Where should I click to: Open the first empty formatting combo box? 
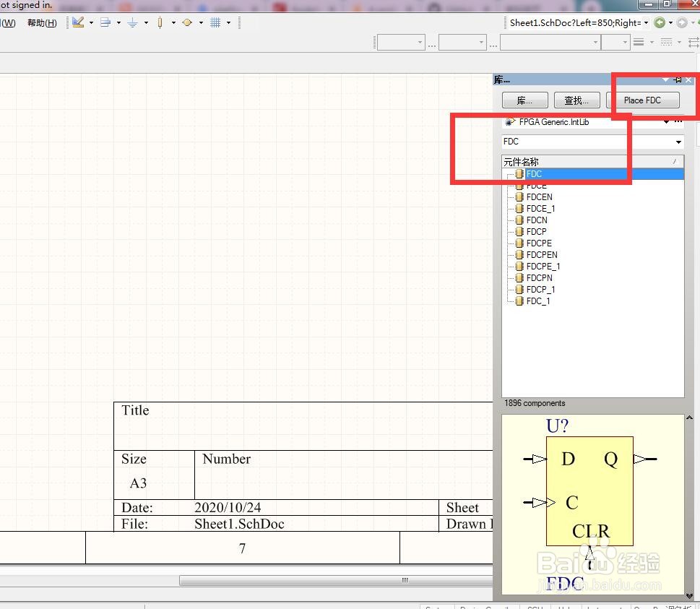pyautogui.click(x=401, y=43)
